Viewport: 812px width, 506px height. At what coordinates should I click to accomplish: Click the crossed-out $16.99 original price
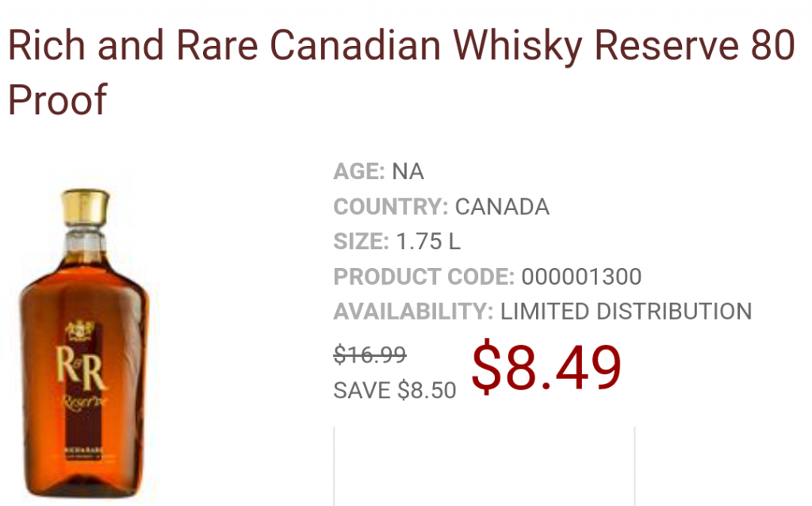[370, 355]
